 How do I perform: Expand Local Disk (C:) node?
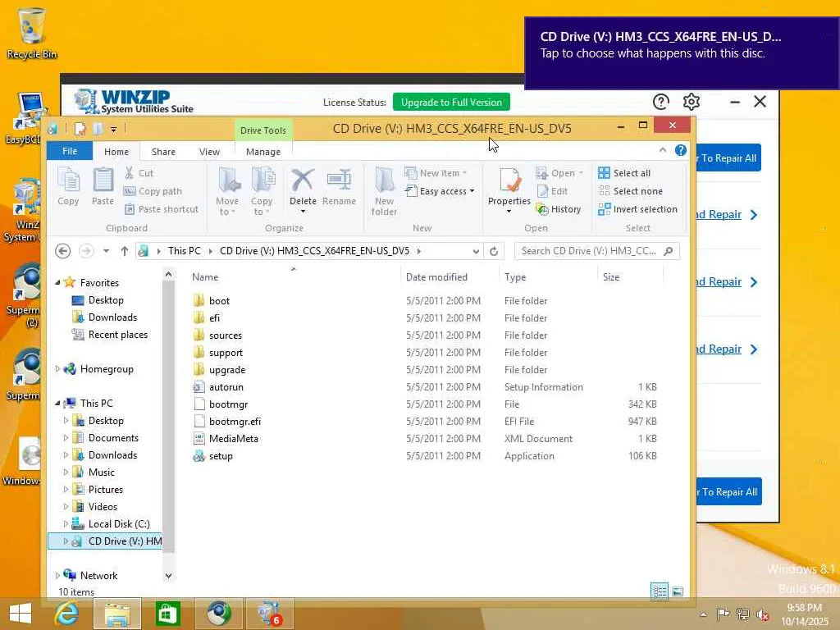pyautogui.click(x=66, y=523)
